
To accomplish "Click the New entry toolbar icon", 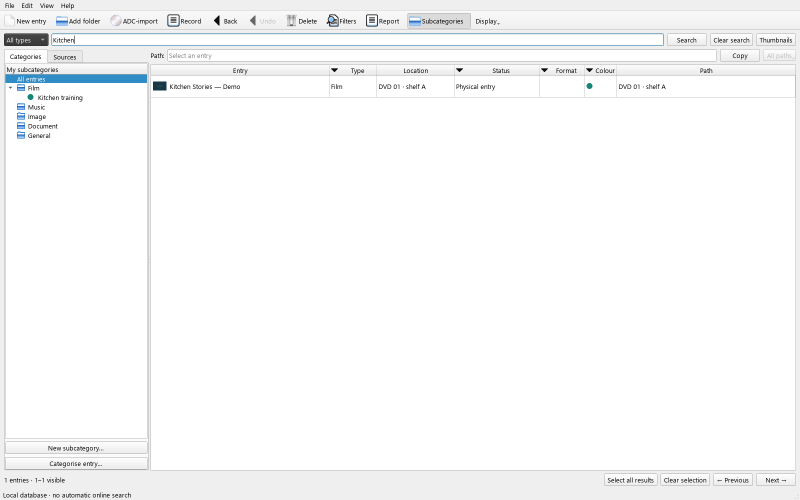I will click(x=10, y=21).
